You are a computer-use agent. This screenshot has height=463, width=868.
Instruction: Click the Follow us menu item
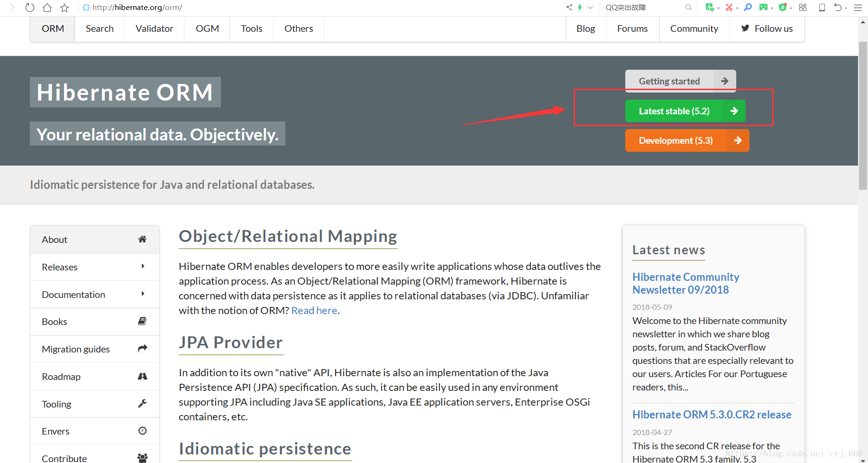[x=767, y=28]
